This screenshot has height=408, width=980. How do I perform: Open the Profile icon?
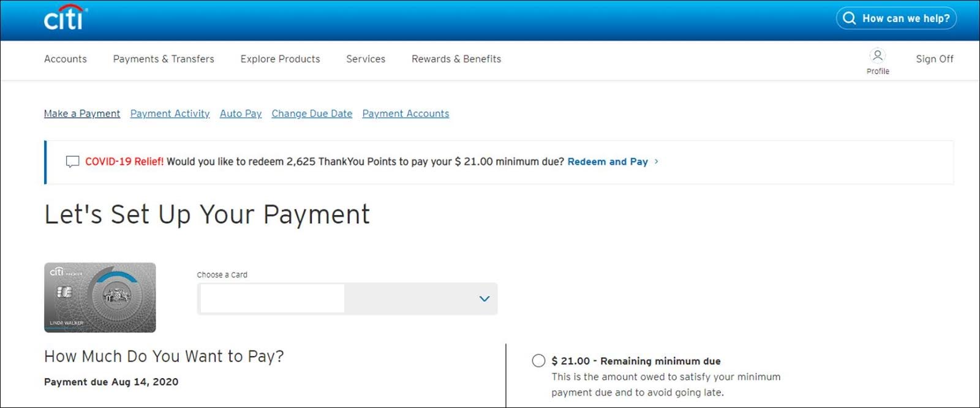(x=877, y=56)
